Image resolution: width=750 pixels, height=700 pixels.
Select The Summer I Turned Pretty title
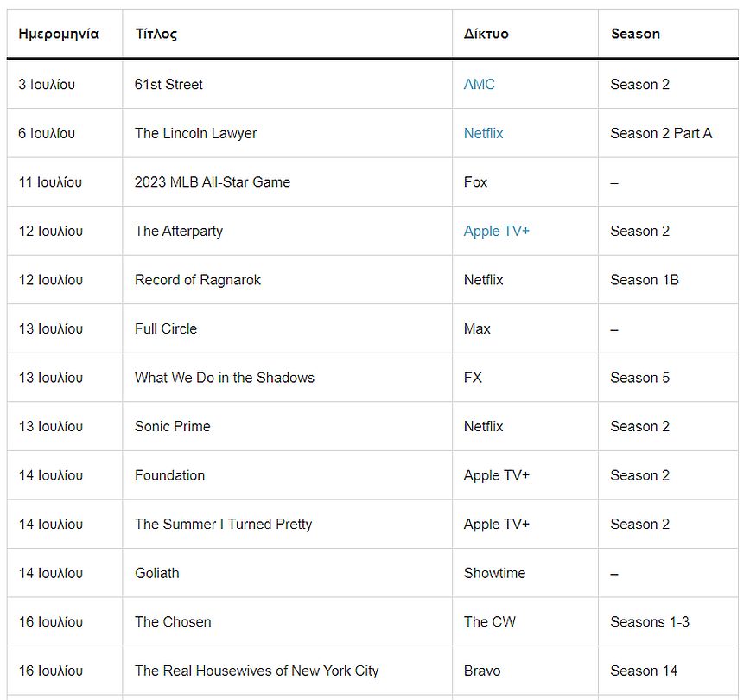click(x=223, y=524)
